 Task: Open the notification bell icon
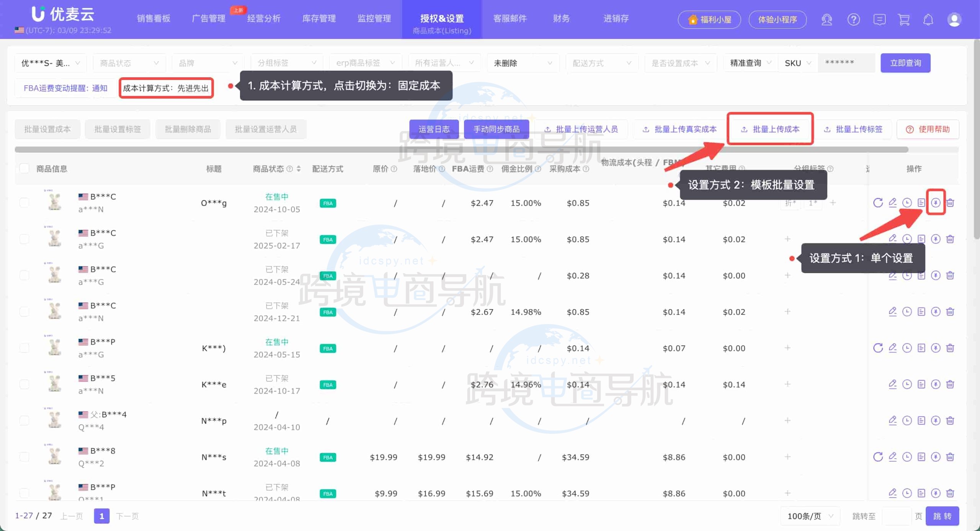click(928, 20)
